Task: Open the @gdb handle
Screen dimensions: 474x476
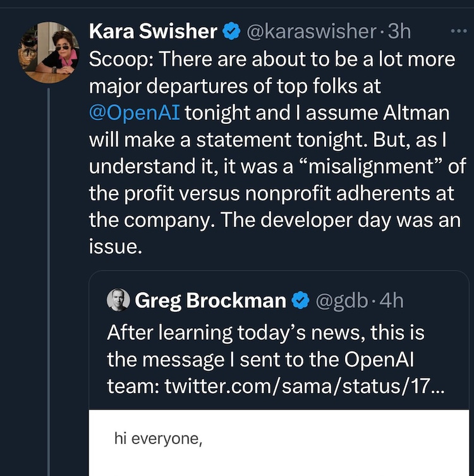Action: coord(341,301)
